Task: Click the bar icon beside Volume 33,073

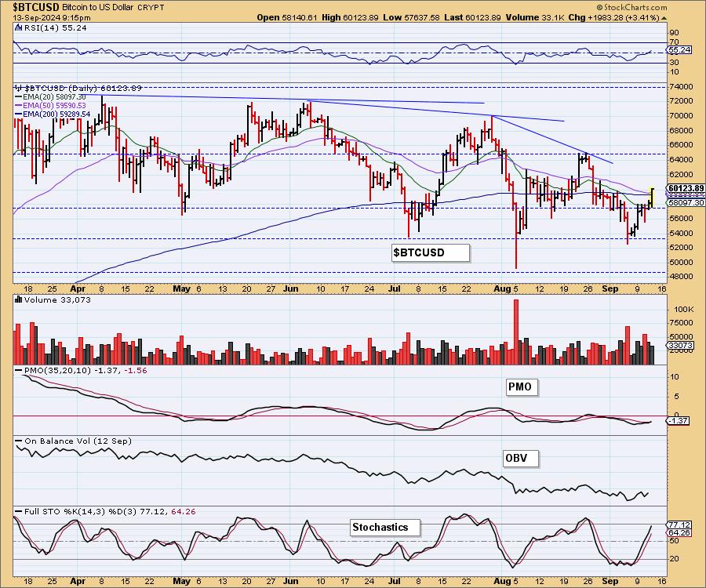Action: pos(19,299)
